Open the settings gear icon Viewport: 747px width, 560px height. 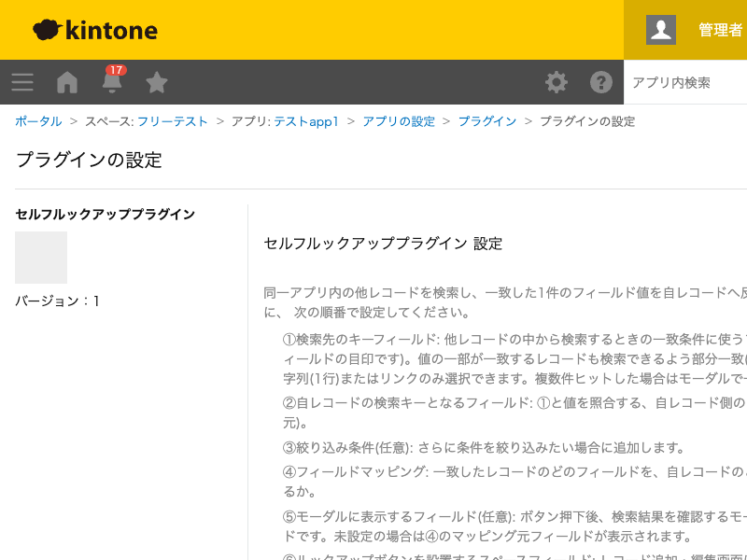pos(557,82)
